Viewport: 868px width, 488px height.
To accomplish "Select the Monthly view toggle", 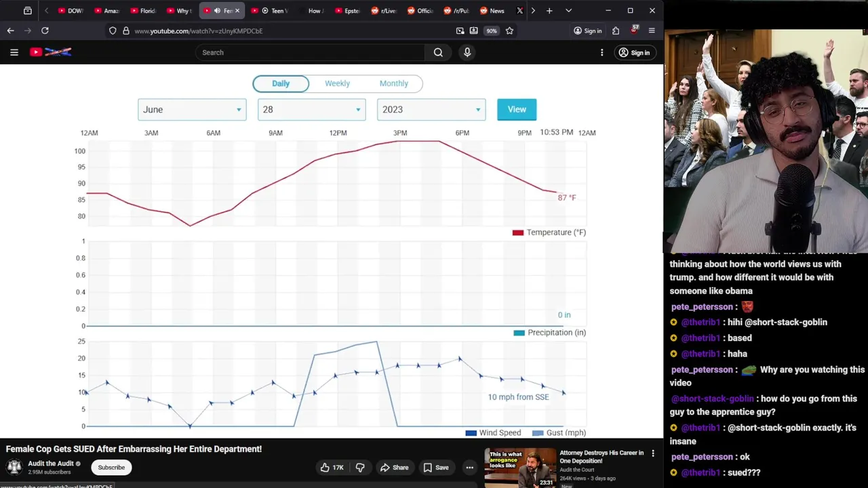I will tap(394, 83).
